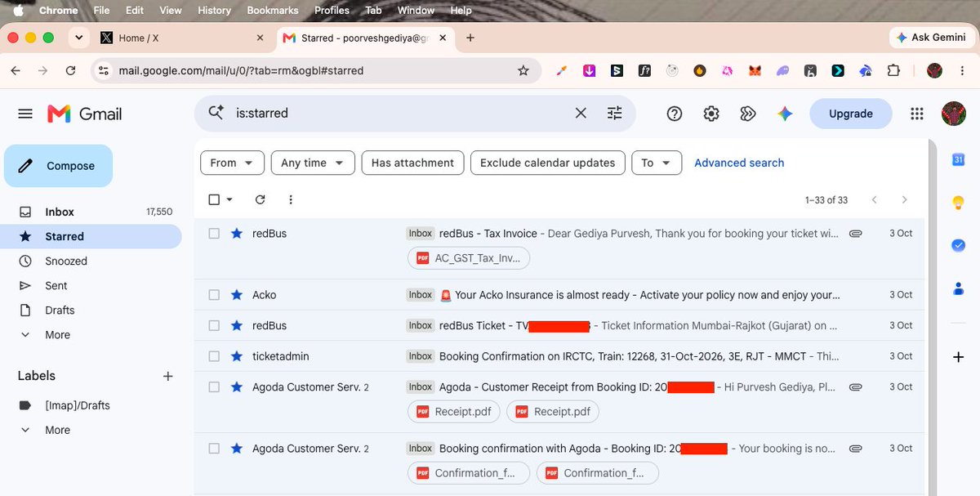The height and width of the screenshot is (496, 980).
Task: View site information icon in address bar
Action: [103, 71]
